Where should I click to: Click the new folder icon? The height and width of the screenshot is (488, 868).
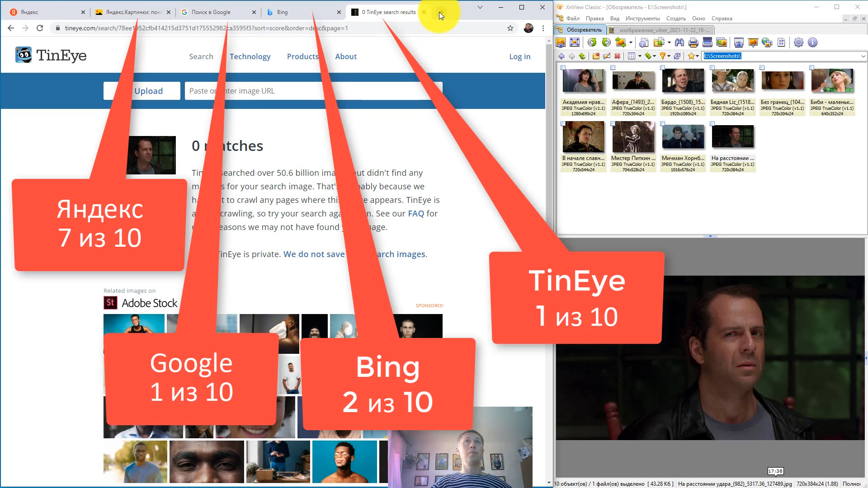pos(596,56)
